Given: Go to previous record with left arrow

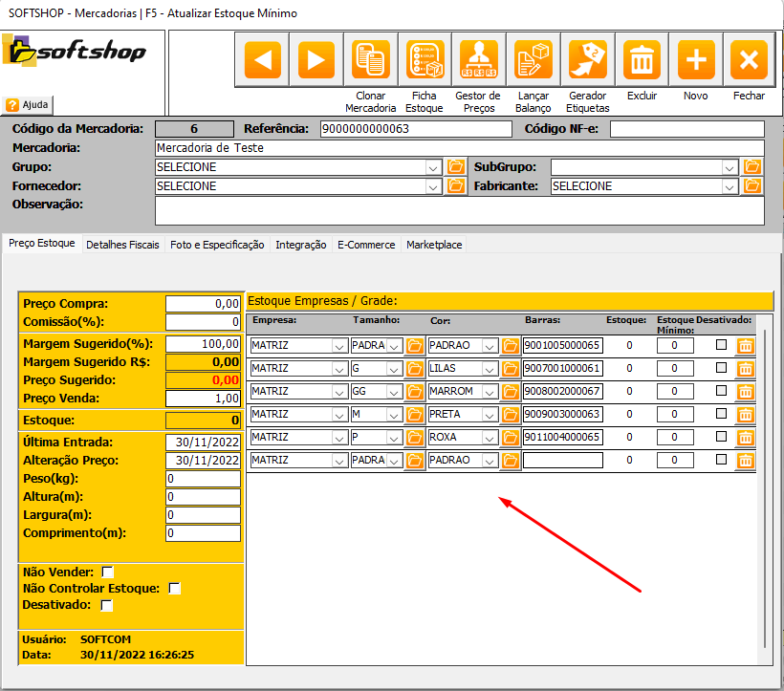Looking at the screenshot, I should (263, 61).
